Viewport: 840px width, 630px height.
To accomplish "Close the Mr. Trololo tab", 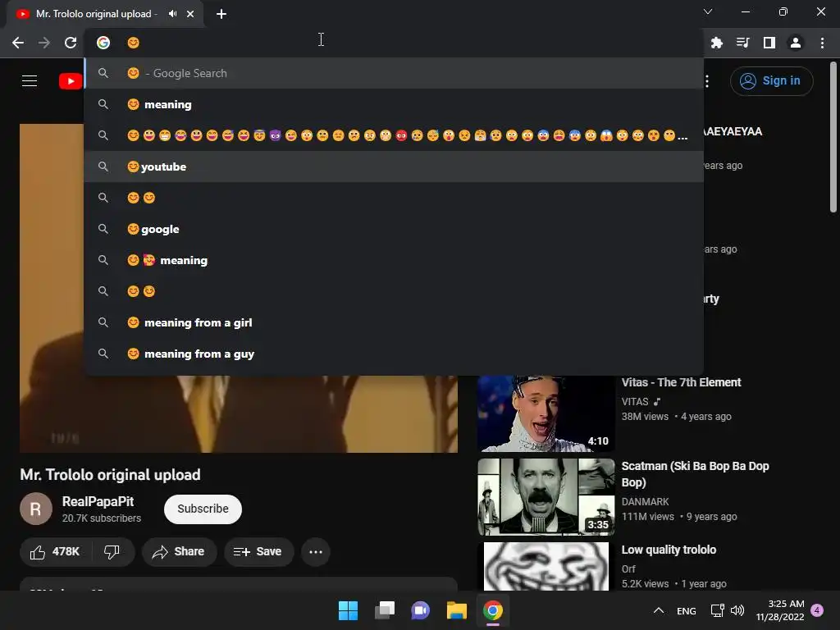I will (x=190, y=14).
